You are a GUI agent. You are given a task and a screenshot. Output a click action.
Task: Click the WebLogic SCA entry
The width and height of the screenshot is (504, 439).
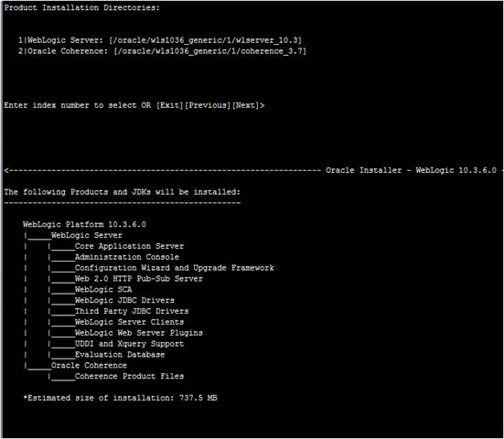coord(103,290)
